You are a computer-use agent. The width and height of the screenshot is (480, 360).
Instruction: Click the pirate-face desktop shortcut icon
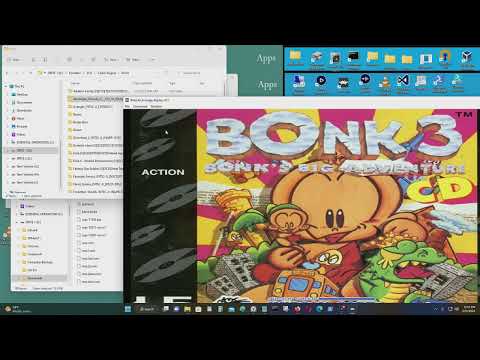[x=343, y=83]
